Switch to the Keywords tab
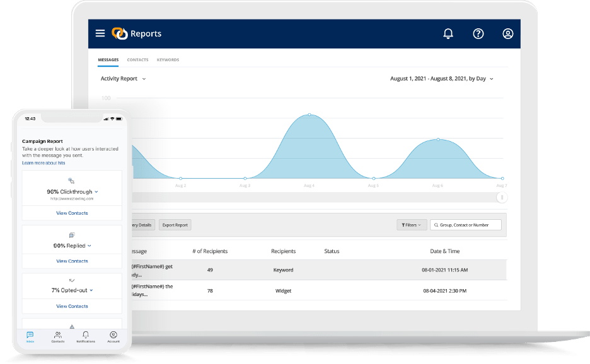 click(168, 60)
